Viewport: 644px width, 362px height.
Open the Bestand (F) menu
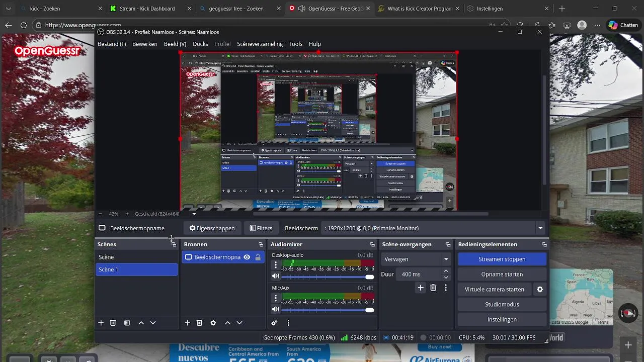pos(112,44)
